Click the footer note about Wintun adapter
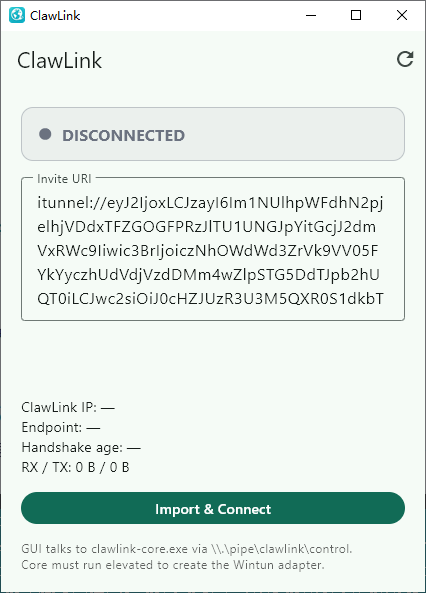This screenshot has height=593, width=426. click(173, 565)
